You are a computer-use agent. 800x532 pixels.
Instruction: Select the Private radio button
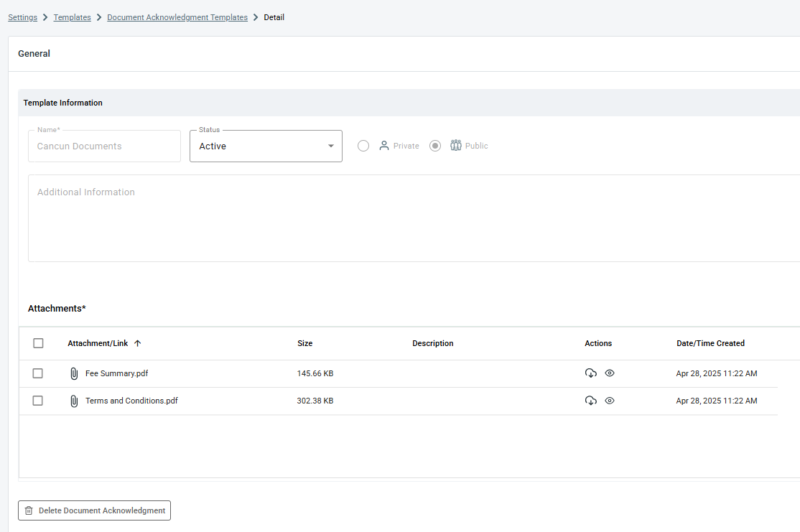click(363, 146)
